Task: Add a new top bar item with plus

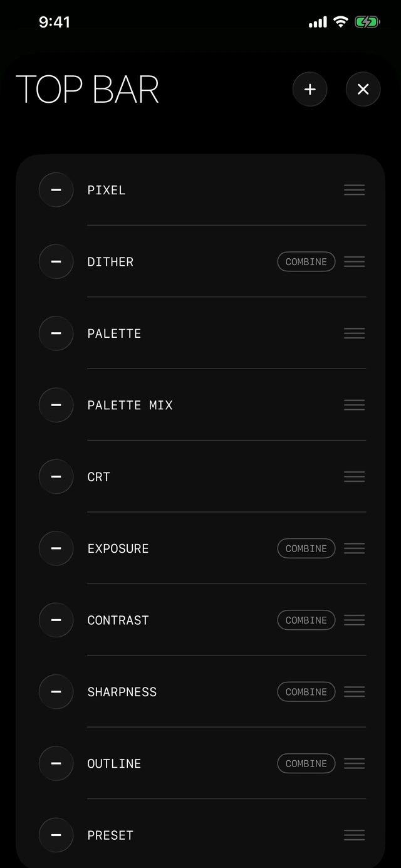Action: (x=310, y=90)
